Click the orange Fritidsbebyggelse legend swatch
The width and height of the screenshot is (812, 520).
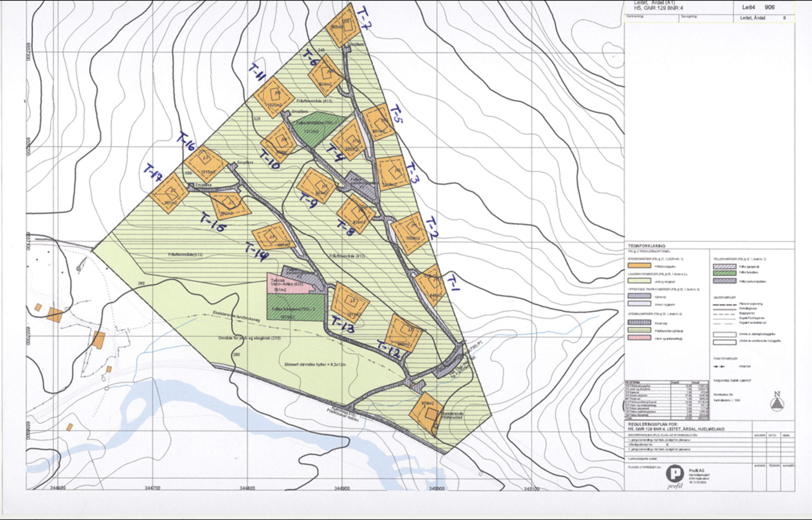(x=639, y=266)
